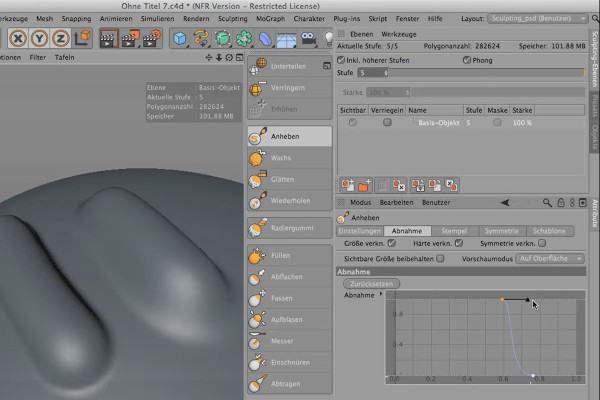Switch to the Schablone tab

tap(549, 231)
